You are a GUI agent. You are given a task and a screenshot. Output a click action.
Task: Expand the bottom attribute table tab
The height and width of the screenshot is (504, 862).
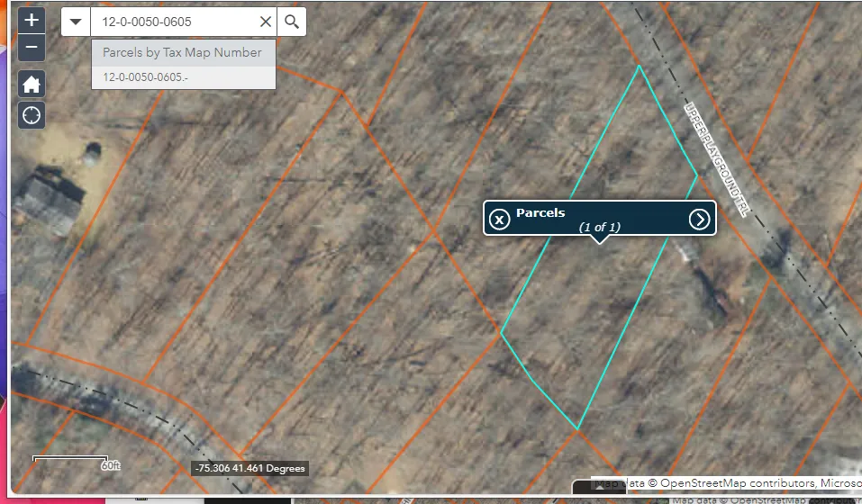598,489
